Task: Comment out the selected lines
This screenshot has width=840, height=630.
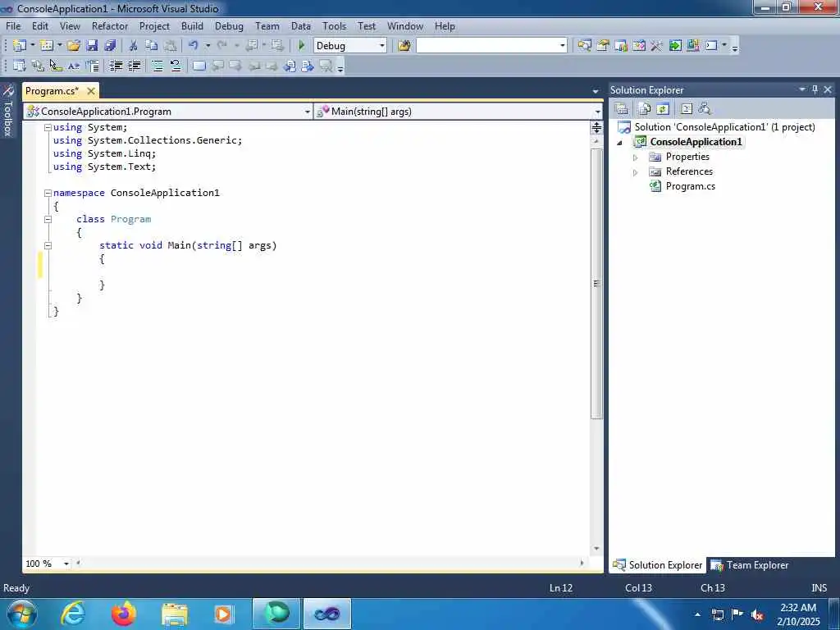Action: [x=157, y=66]
